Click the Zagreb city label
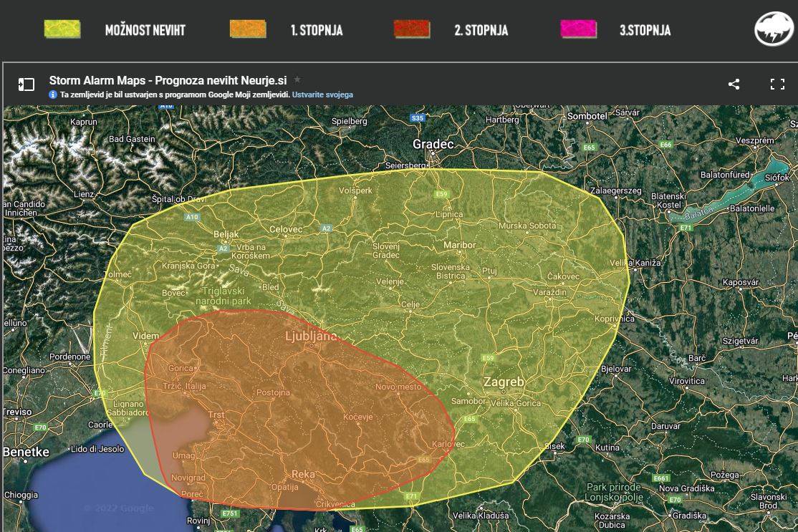 click(503, 382)
